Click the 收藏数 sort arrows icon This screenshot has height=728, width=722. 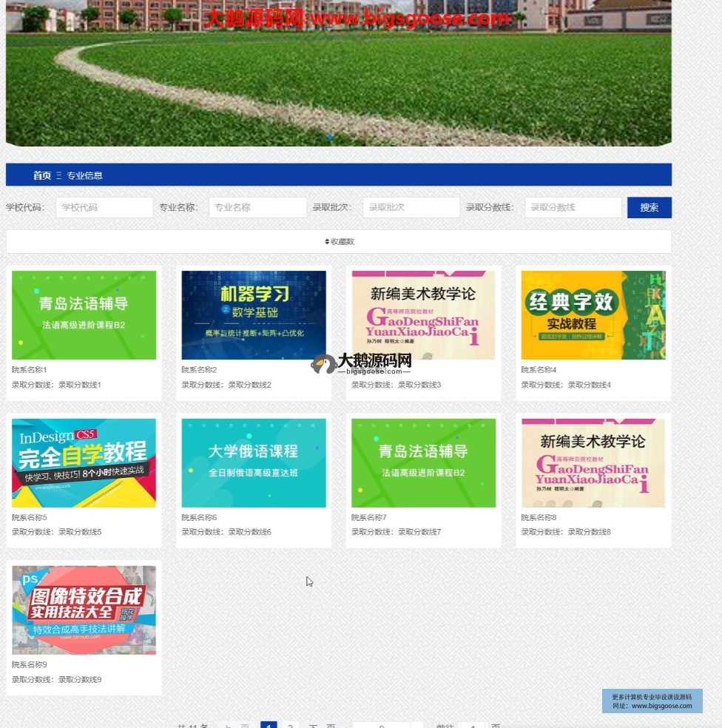click(x=327, y=242)
